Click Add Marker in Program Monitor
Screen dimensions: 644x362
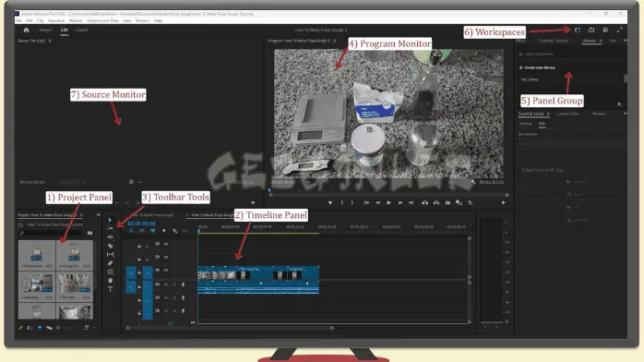(x=329, y=202)
